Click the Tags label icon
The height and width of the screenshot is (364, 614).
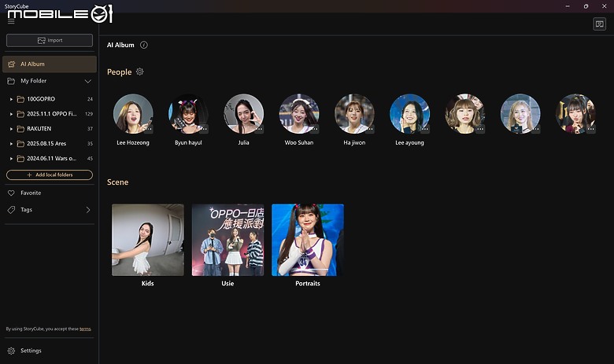(11, 210)
